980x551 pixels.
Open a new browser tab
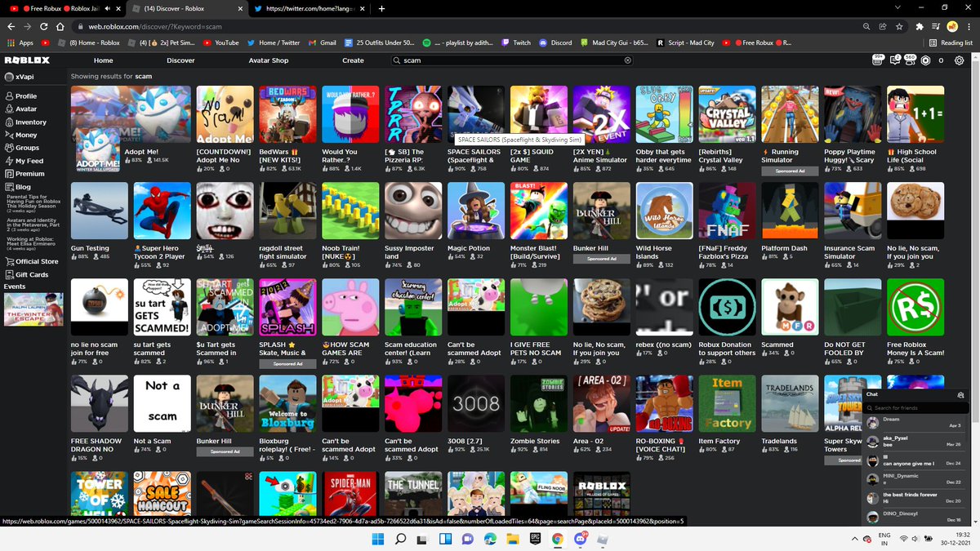(382, 8)
